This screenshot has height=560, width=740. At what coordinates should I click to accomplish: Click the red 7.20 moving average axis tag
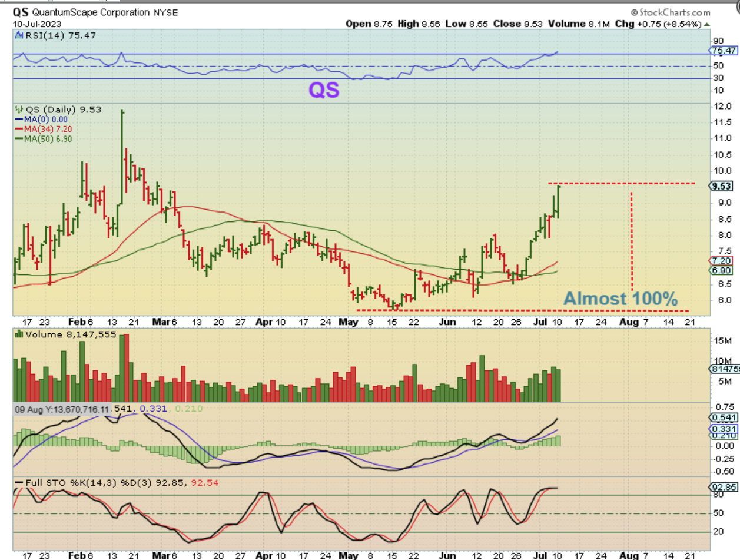tap(721, 260)
